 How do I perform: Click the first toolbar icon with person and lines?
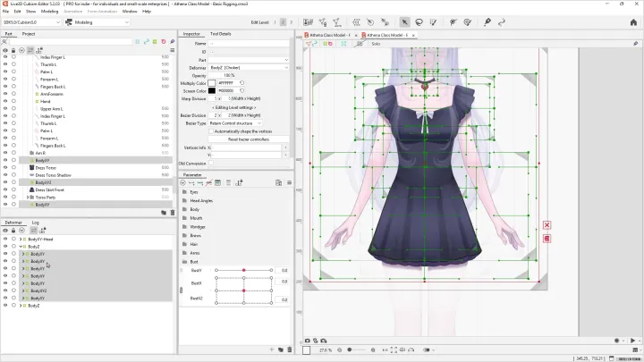tap(308, 22)
